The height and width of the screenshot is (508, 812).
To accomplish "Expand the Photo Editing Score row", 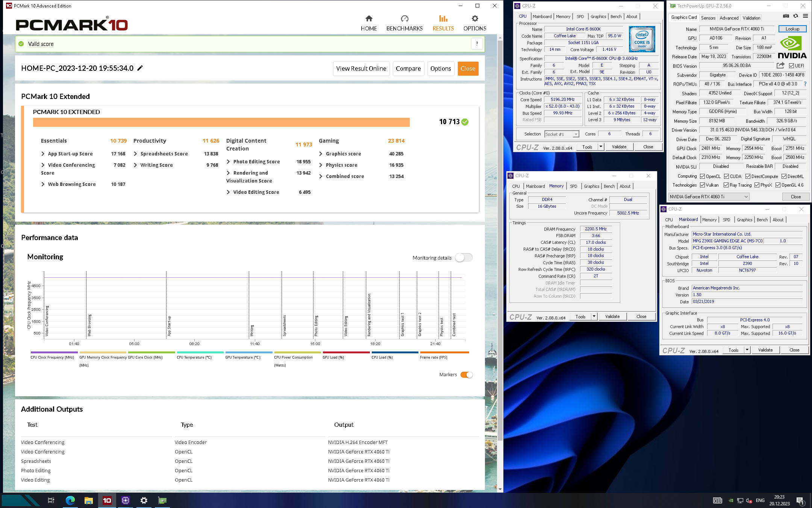I will 228,161.
